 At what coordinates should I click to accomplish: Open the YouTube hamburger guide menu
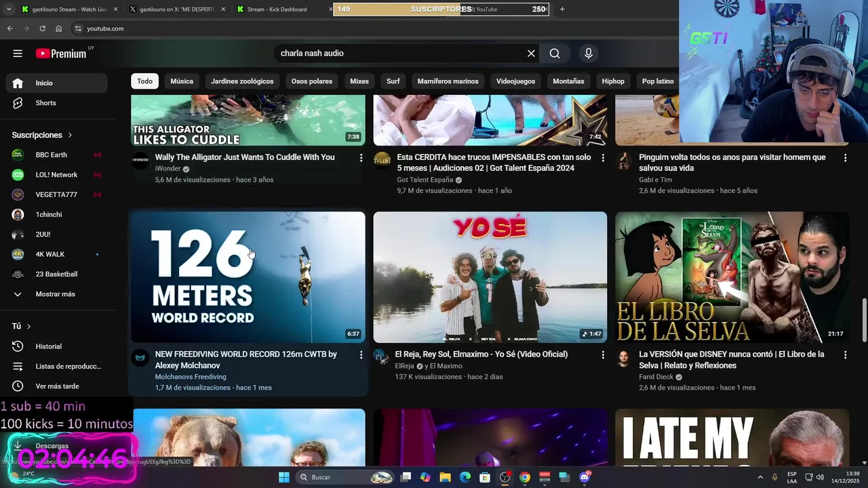18,54
